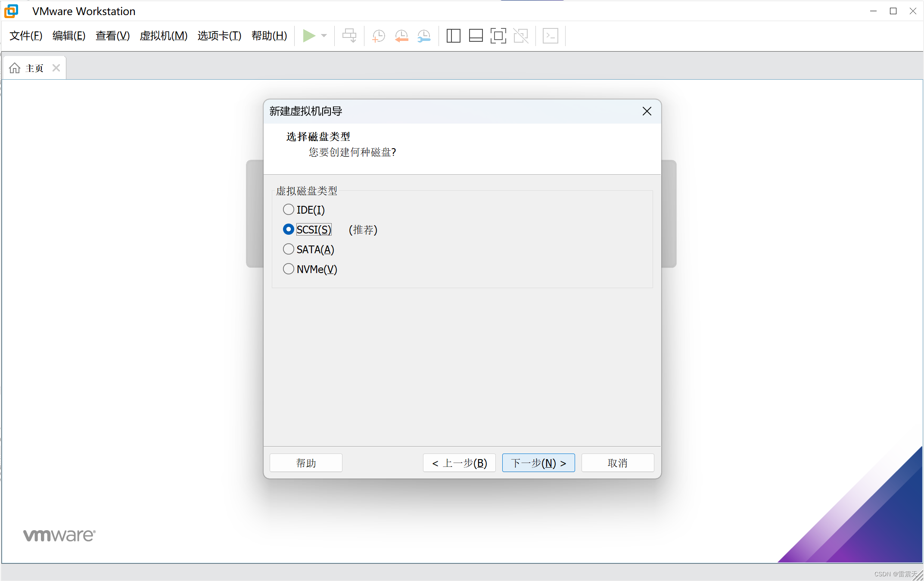Click the Take Snapshot toolbar icon
The width and height of the screenshot is (924, 581).
[x=379, y=36]
